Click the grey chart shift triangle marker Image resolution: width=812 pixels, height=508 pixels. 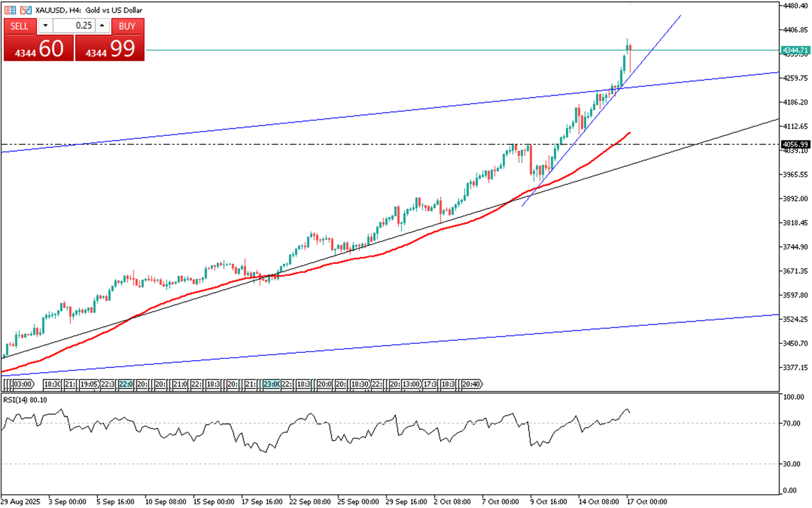pyautogui.click(x=629, y=4)
